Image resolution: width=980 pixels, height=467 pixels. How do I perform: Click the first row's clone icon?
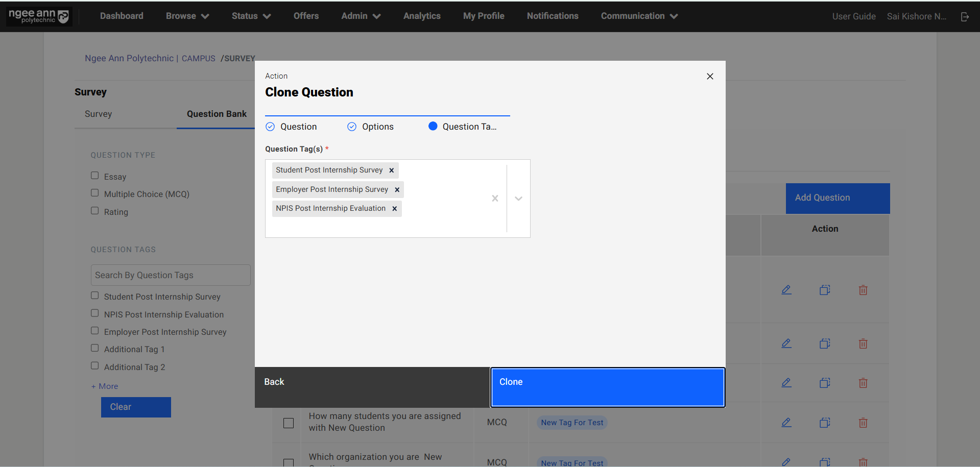pyautogui.click(x=824, y=290)
